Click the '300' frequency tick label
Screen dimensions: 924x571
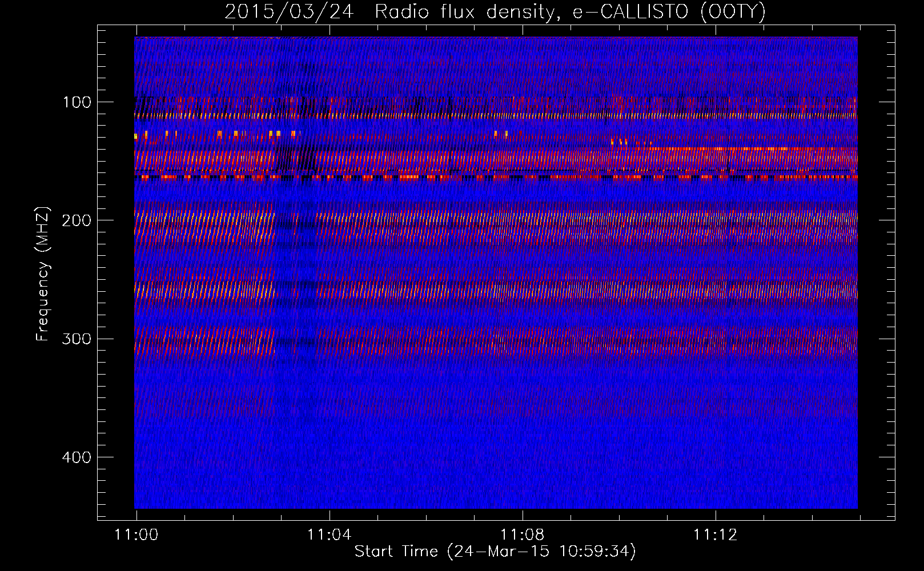(77, 339)
